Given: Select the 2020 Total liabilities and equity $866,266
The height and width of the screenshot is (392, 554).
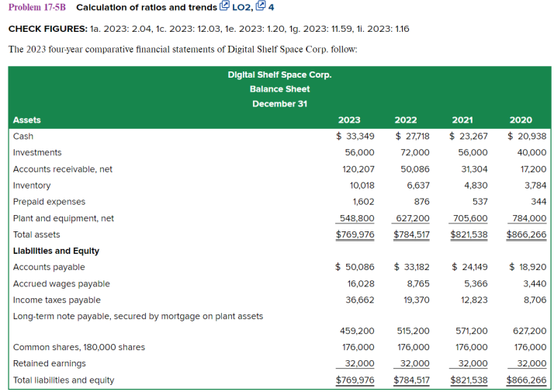Looking at the screenshot, I should [526, 380].
